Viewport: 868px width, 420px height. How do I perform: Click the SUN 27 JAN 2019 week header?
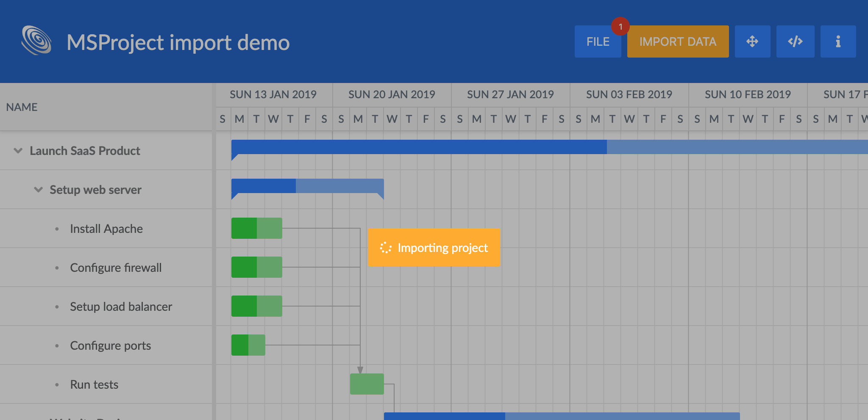pyautogui.click(x=511, y=94)
